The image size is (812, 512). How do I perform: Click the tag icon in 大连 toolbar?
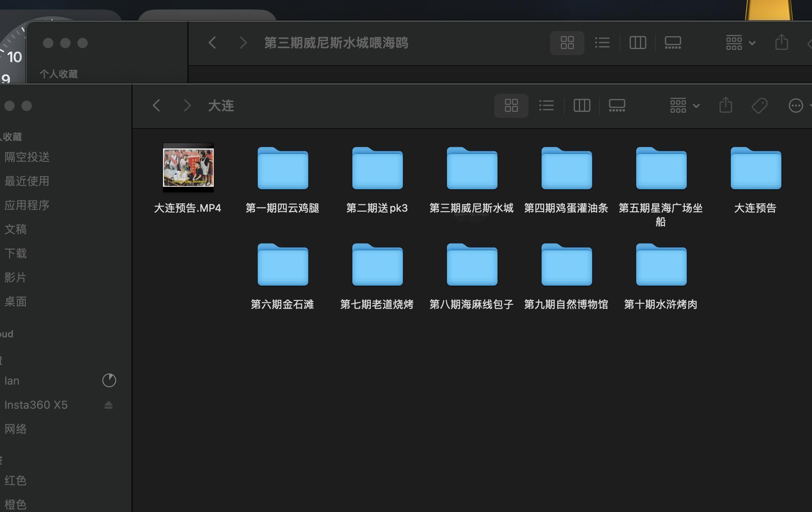click(760, 105)
